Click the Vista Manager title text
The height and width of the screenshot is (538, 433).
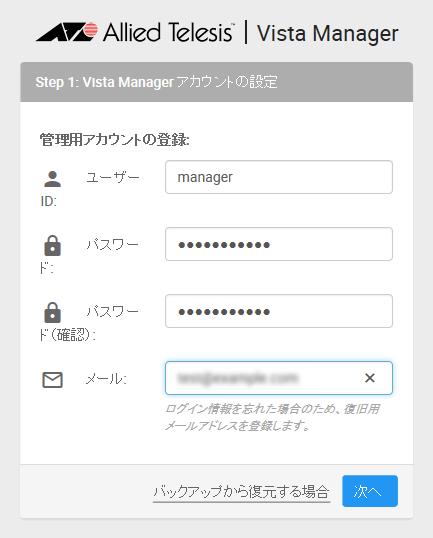327,34
